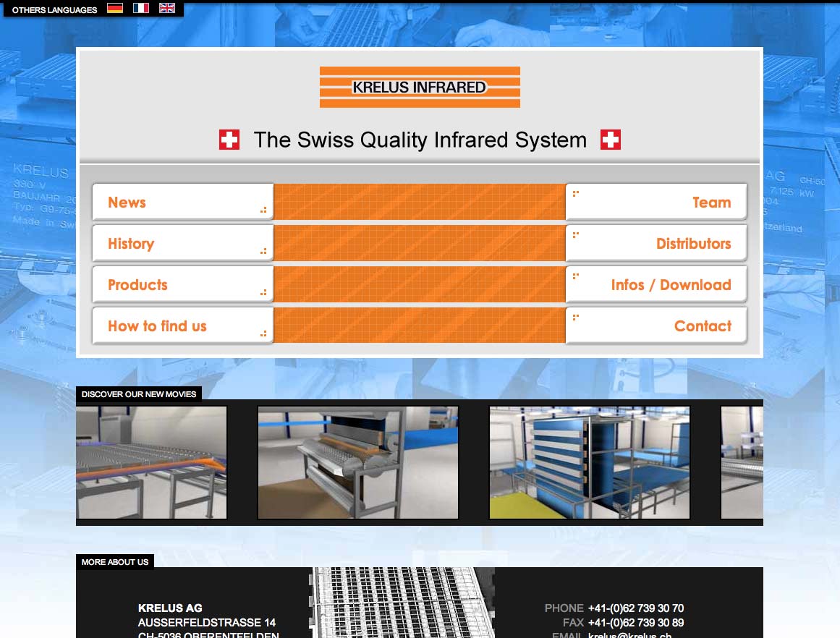Viewport: 840px width, 638px height.
Task: Open the Distributors menu item
Action: point(656,243)
